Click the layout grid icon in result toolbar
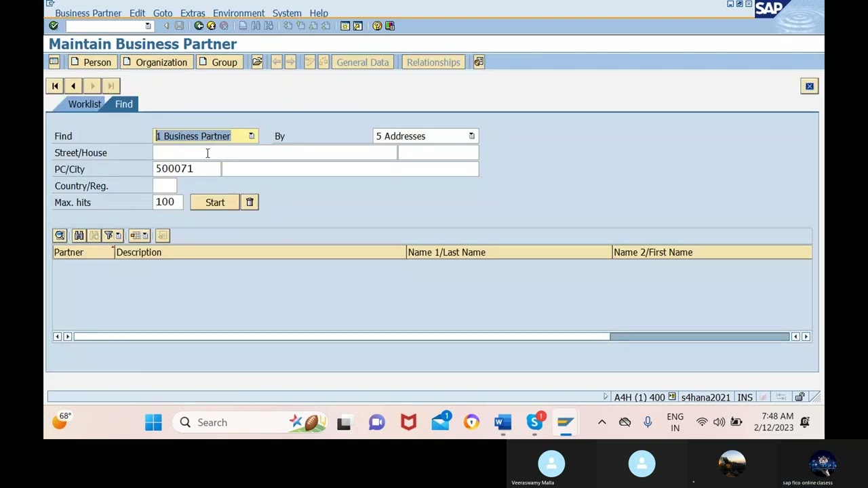This screenshot has height=488, width=868. click(135, 235)
